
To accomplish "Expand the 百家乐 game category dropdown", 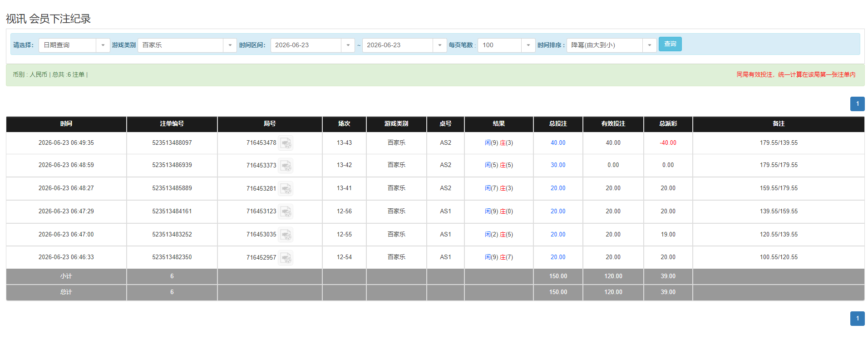I will 230,45.
